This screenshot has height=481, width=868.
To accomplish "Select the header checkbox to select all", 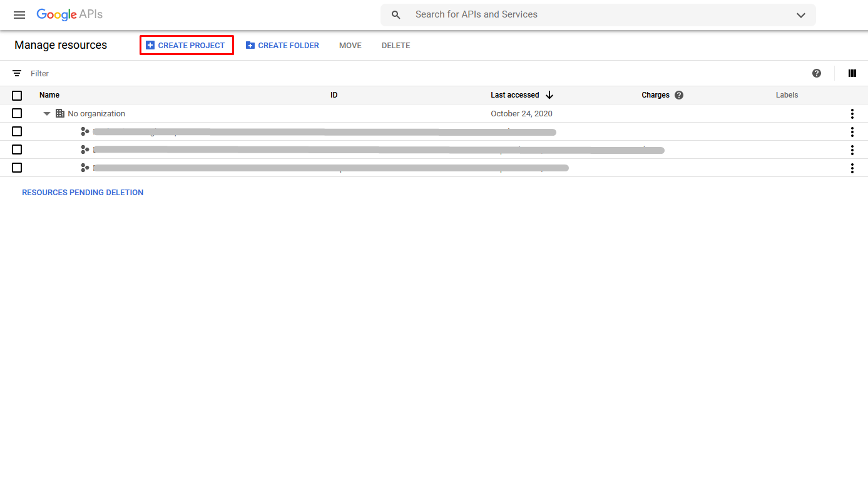I will pyautogui.click(x=17, y=95).
